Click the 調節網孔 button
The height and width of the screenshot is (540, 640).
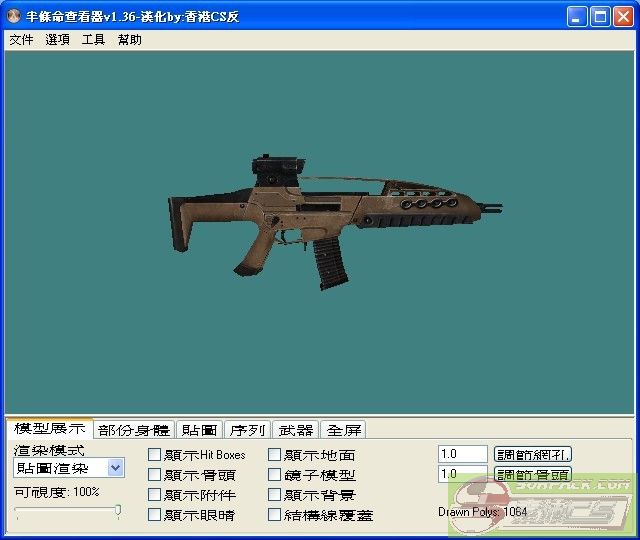click(533, 454)
